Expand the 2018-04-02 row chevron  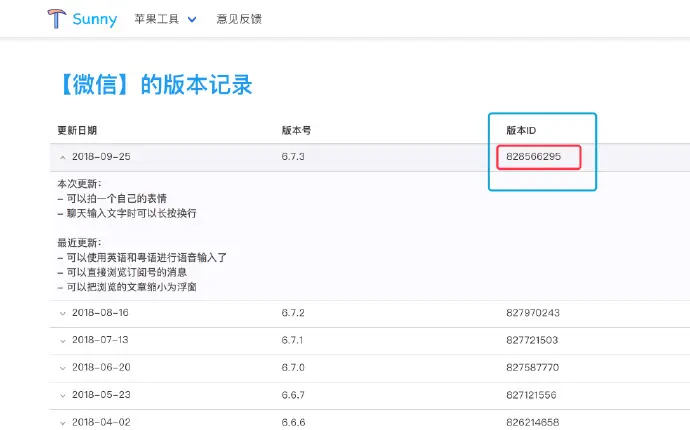[x=62, y=423]
